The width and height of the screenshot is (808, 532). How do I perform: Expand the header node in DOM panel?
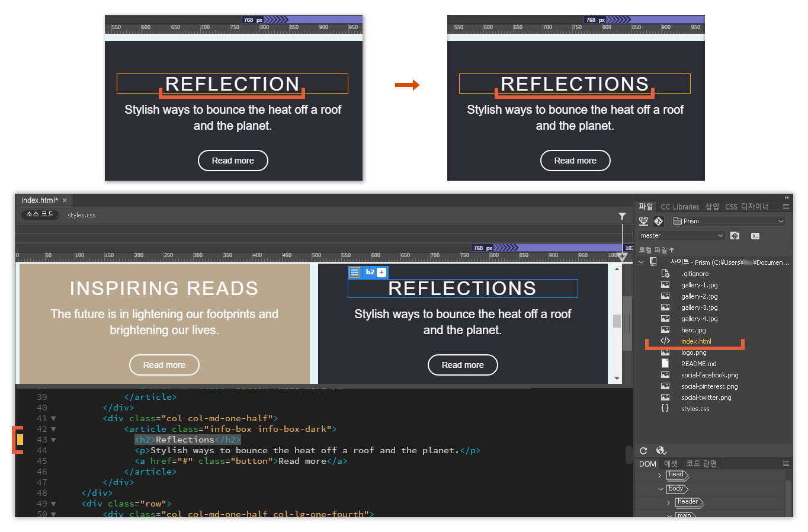[x=669, y=503]
